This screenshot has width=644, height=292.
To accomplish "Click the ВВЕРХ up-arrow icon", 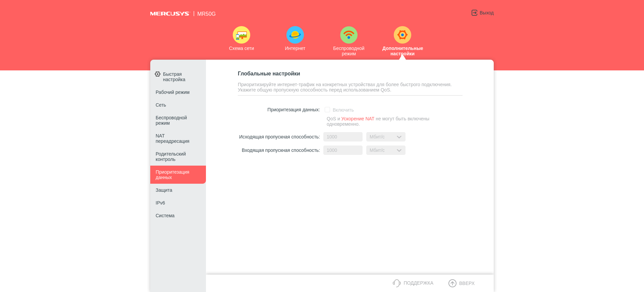I will (x=452, y=283).
